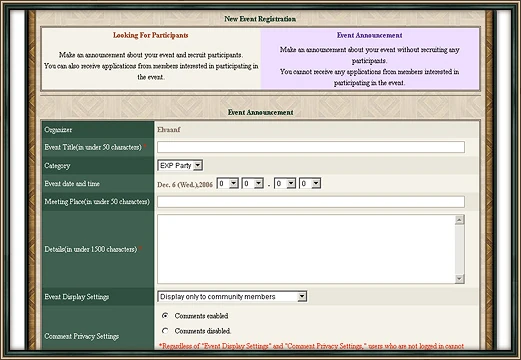The image size is (521, 360).
Task: Open the second event time dropdown
Action: tap(253, 183)
